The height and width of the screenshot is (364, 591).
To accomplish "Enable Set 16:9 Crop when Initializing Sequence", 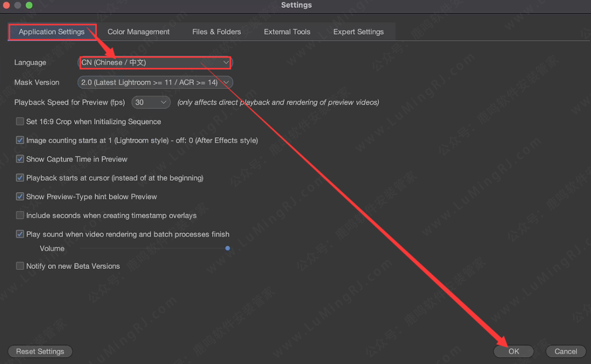I will coord(20,122).
